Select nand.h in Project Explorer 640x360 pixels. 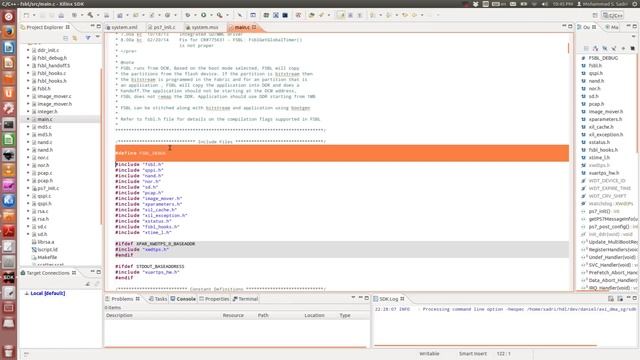click(x=45, y=150)
